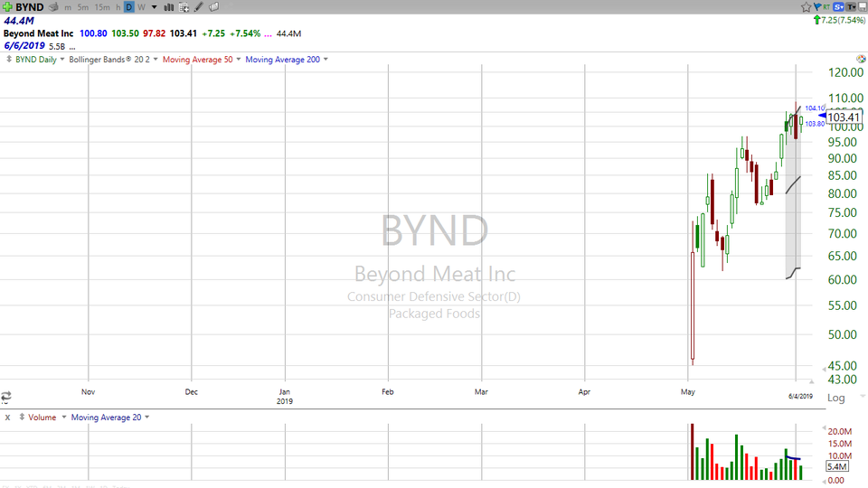Click the Beyond Meat Inc company name

click(x=38, y=33)
